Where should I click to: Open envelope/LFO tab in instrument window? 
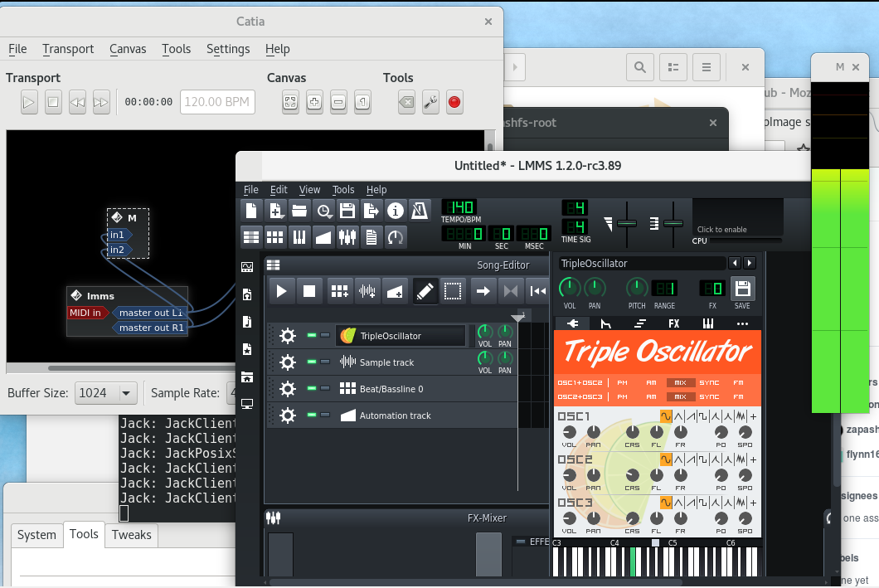tap(606, 323)
